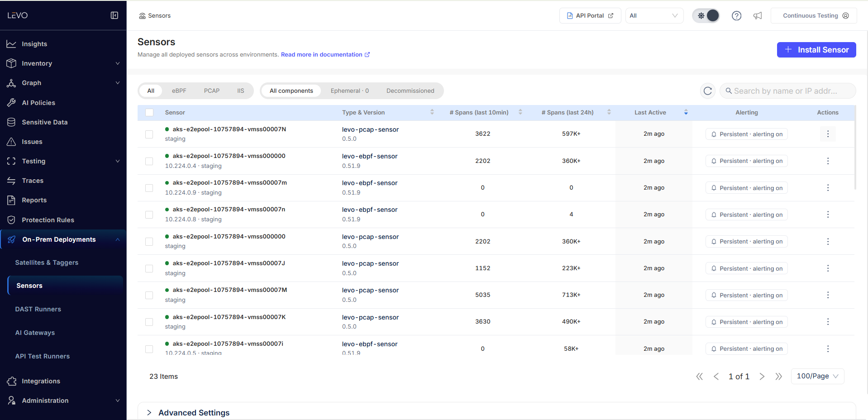
Task: Open the API Portal link
Action: (x=590, y=16)
